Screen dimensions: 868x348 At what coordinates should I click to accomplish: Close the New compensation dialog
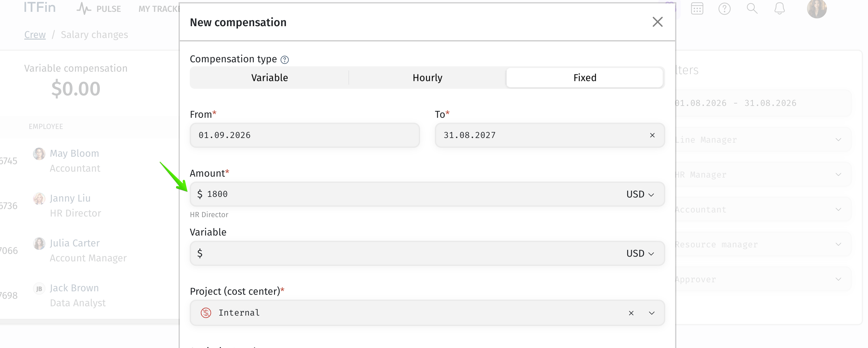point(657,22)
